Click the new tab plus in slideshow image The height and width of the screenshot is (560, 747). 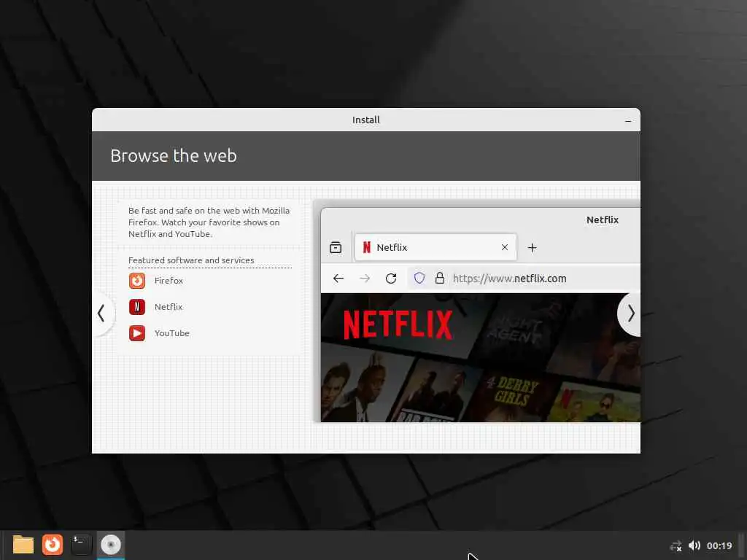[532, 248]
